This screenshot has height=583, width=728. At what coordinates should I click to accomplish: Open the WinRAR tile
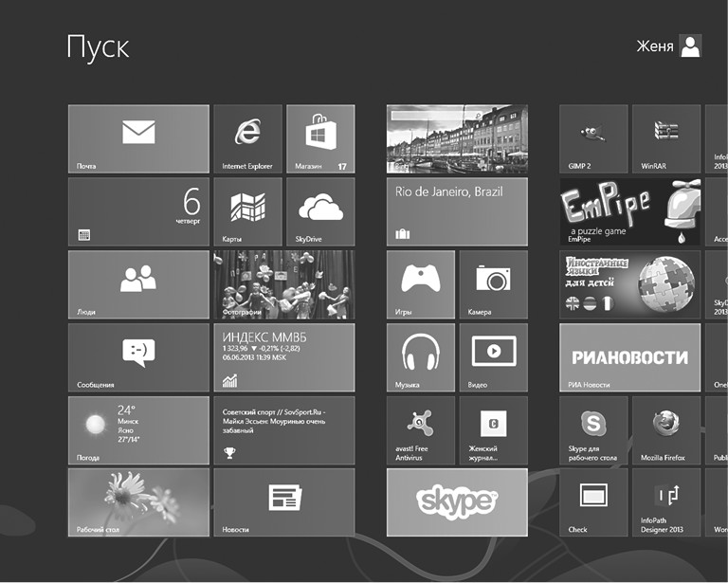[x=665, y=139]
